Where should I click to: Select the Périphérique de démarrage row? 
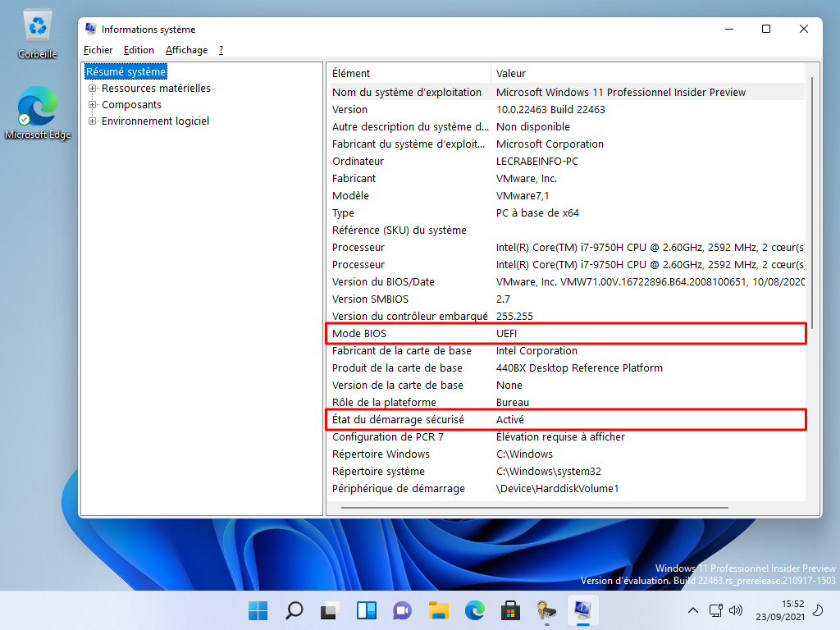566,489
